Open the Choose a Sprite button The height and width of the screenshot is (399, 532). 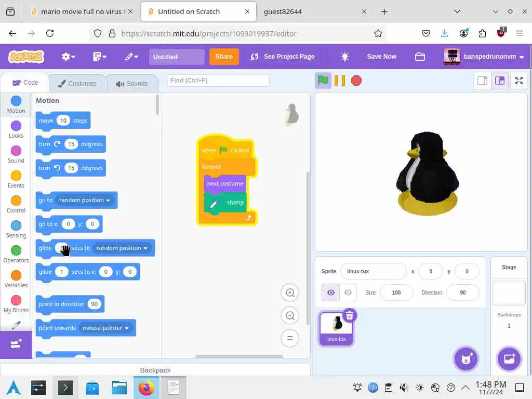click(466, 358)
